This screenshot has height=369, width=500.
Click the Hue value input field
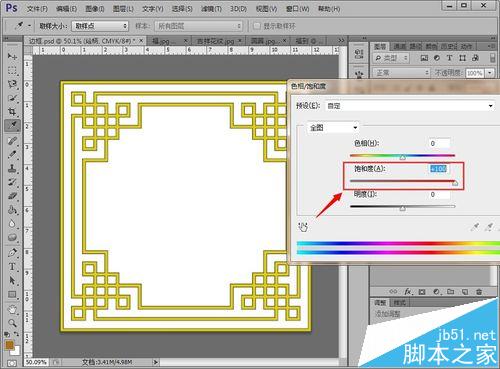(439, 143)
